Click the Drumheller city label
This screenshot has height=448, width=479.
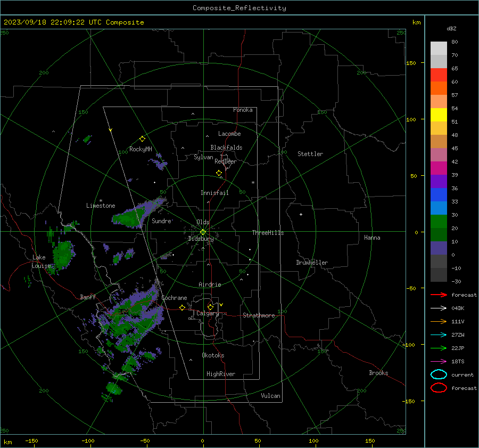coord(312,263)
